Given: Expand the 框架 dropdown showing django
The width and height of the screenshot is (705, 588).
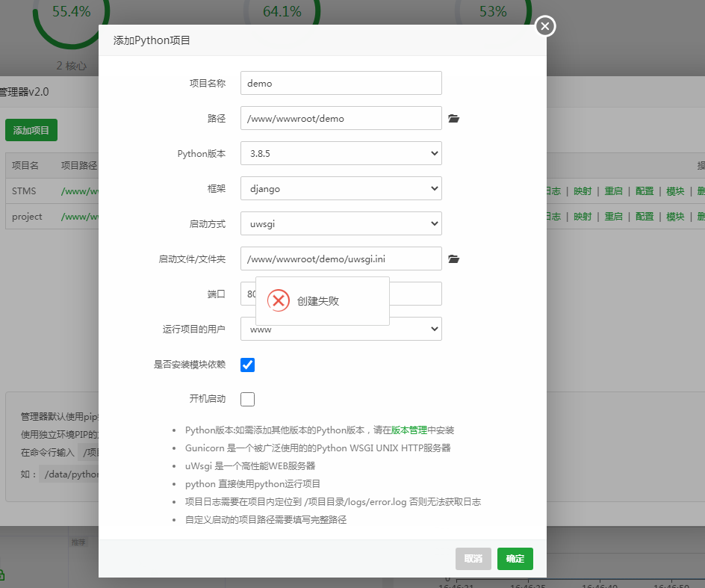Looking at the screenshot, I should point(341,188).
